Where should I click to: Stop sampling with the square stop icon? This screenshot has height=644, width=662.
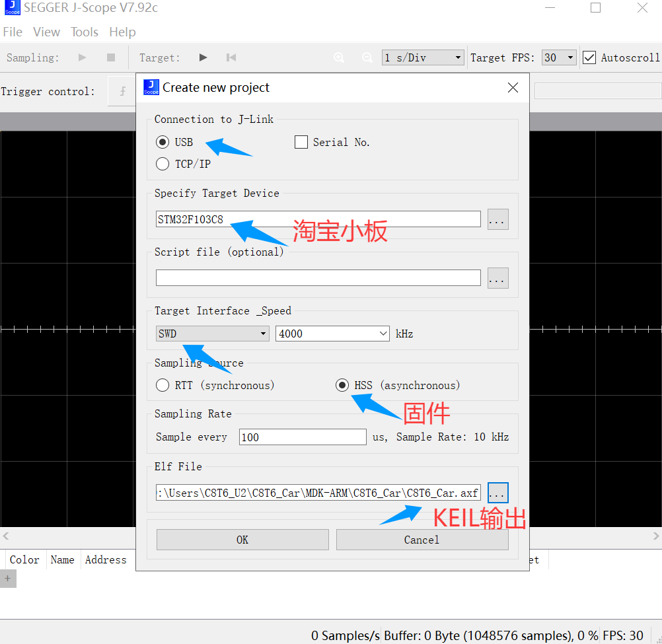(111, 57)
